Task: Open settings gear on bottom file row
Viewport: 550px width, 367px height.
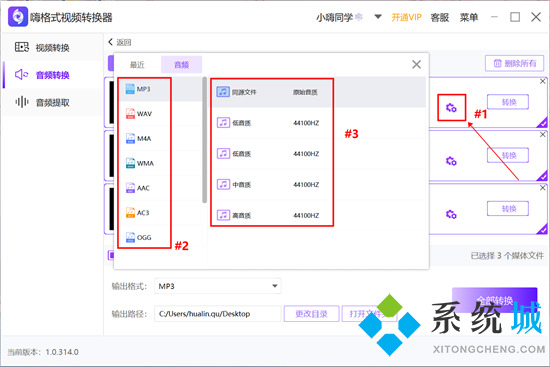Action: [x=451, y=214]
